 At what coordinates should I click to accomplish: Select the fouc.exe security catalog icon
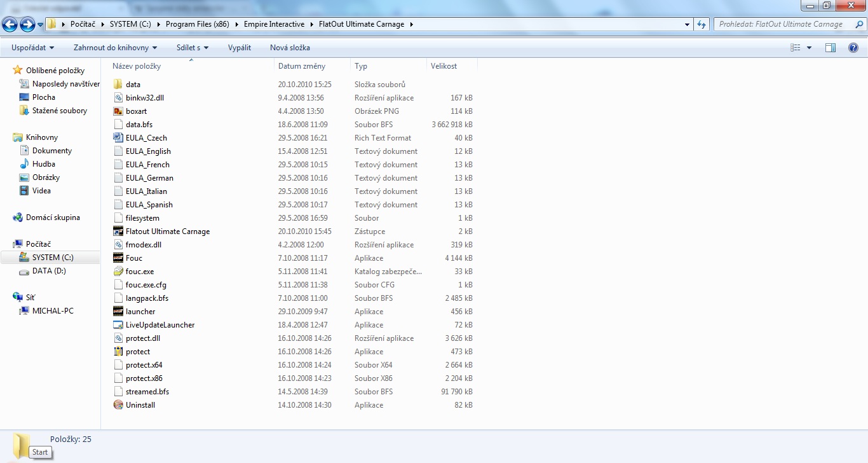tap(118, 272)
